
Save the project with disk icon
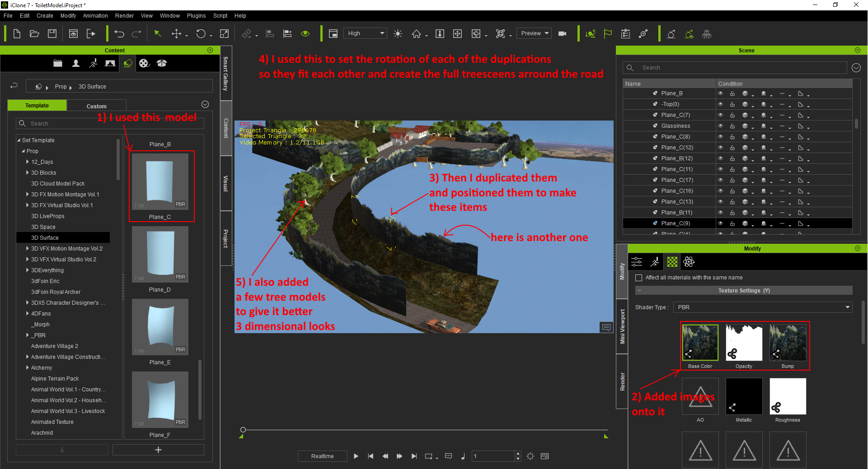[x=52, y=34]
